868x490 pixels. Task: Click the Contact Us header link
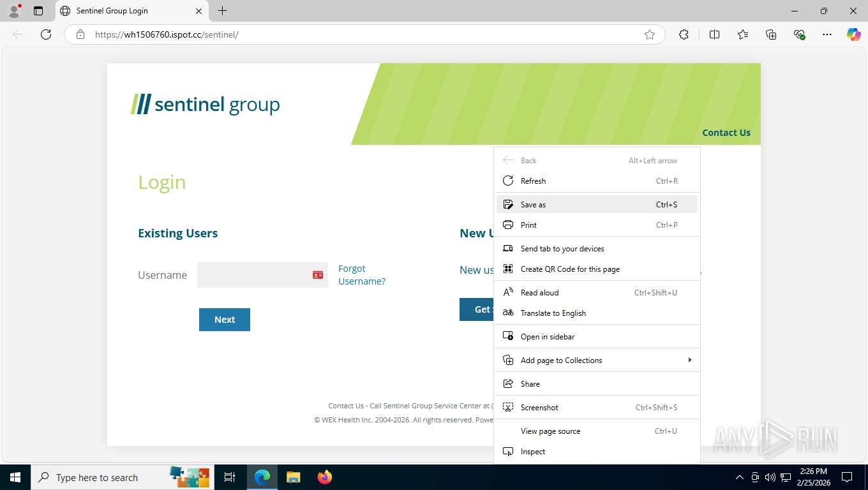pyautogui.click(x=726, y=133)
